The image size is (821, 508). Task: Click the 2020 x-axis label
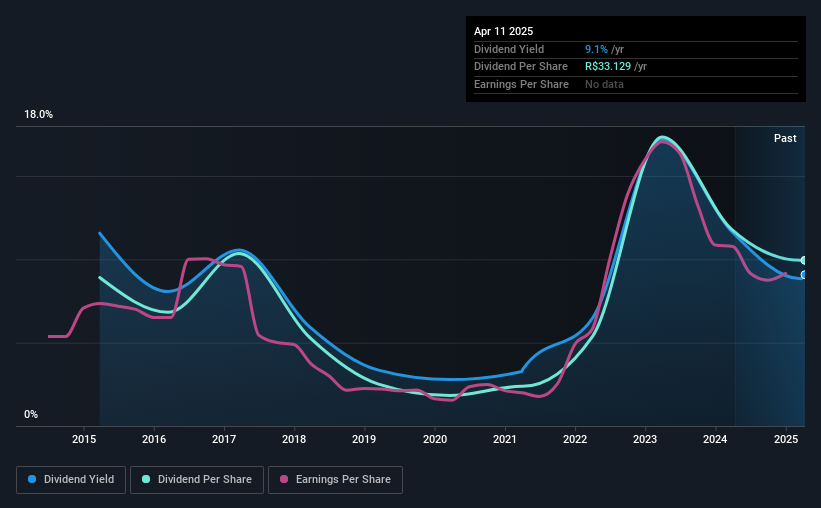(435, 439)
